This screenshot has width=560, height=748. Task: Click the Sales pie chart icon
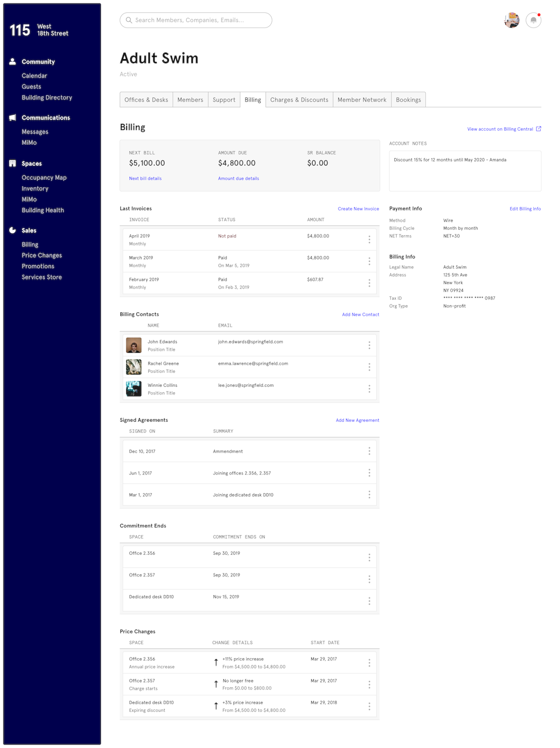tap(12, 230)
